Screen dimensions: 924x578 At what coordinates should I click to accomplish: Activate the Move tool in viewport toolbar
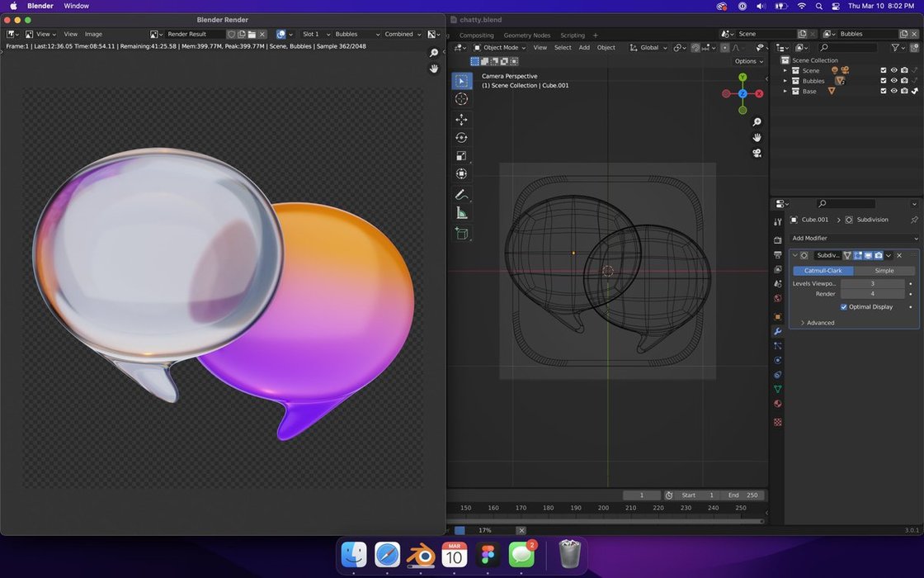[461, 120]
